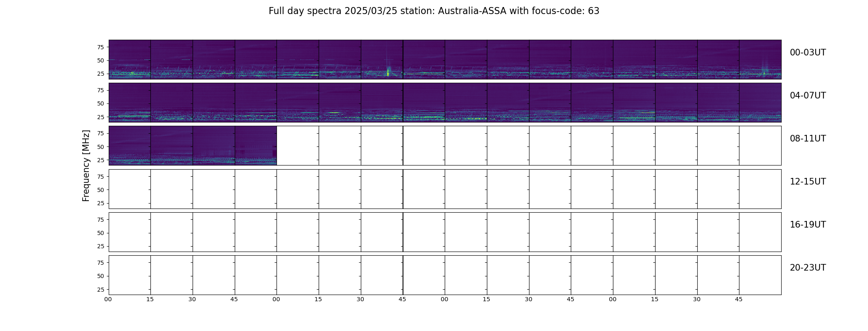
Task: Click the 75 MHz tick in 20-23UT row
Action: coord(100,263)
